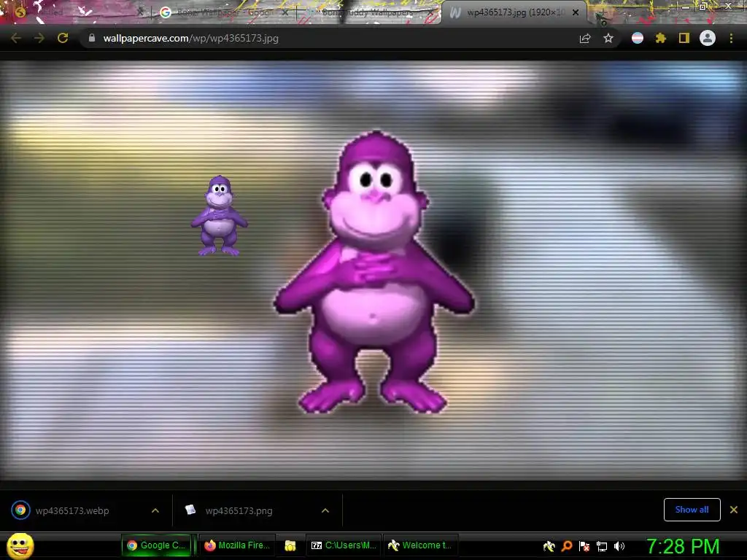Switch to Mozilla Firefox taskbar button
This screenshot has height=560, width=747.
(x=237, y=545)
